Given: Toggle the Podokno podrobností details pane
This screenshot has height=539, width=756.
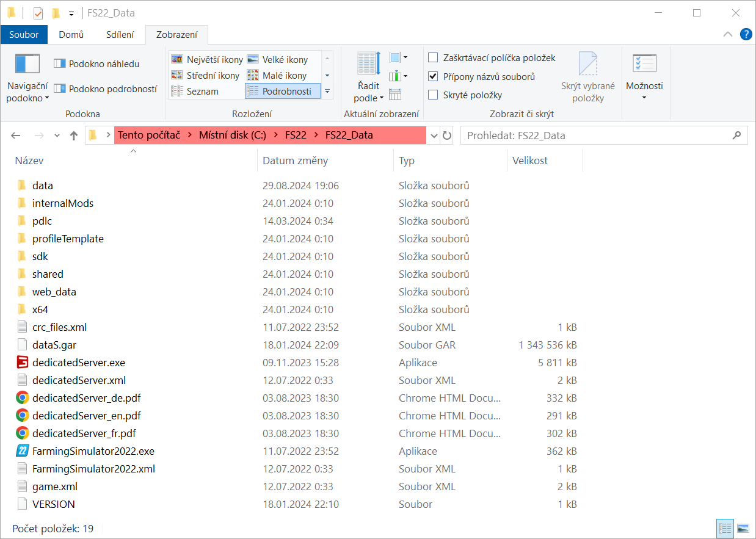Looking at the screenshot, I should 105,89.
